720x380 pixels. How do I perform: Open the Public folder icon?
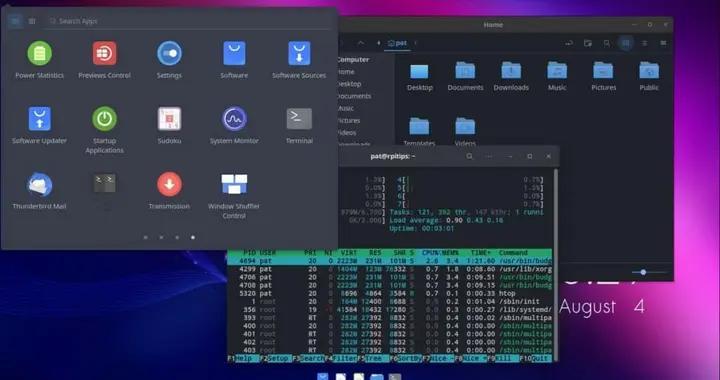tap(649, 77)
